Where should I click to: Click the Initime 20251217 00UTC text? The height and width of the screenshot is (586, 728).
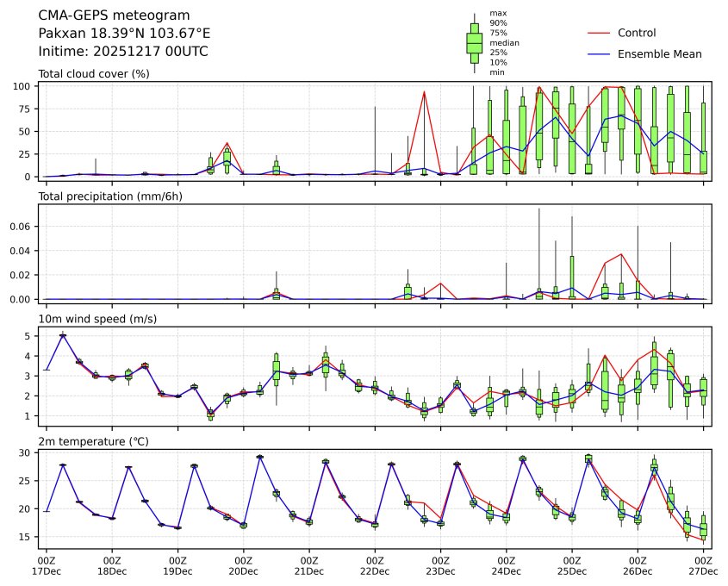[x=123, y=51]
